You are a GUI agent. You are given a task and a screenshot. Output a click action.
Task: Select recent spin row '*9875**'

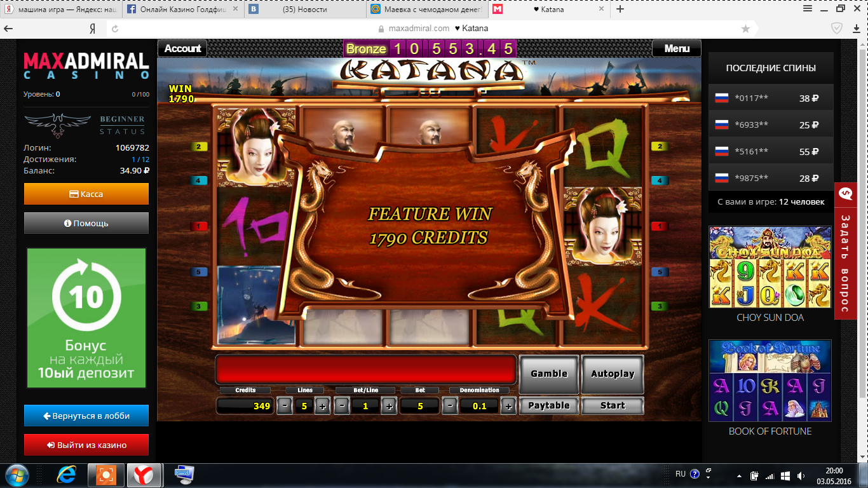coord(770,178)
